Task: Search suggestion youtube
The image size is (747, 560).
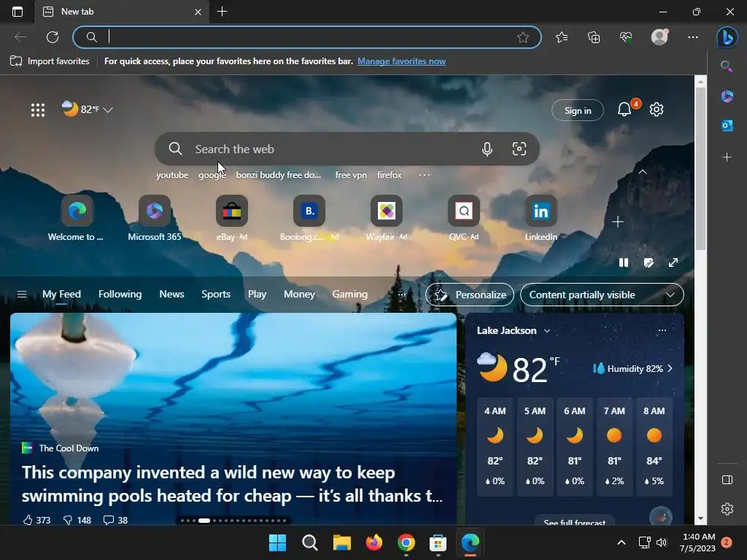Action: pos(172,175)
